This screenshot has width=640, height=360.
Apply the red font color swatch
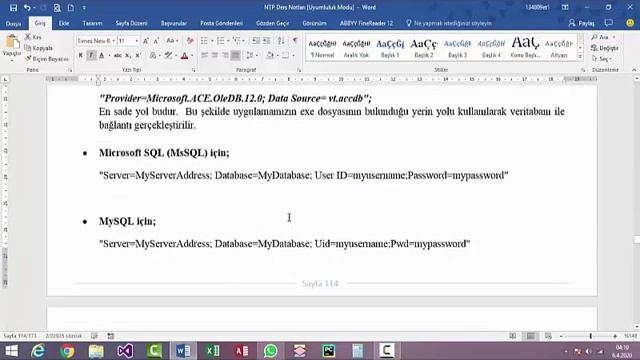184,56
